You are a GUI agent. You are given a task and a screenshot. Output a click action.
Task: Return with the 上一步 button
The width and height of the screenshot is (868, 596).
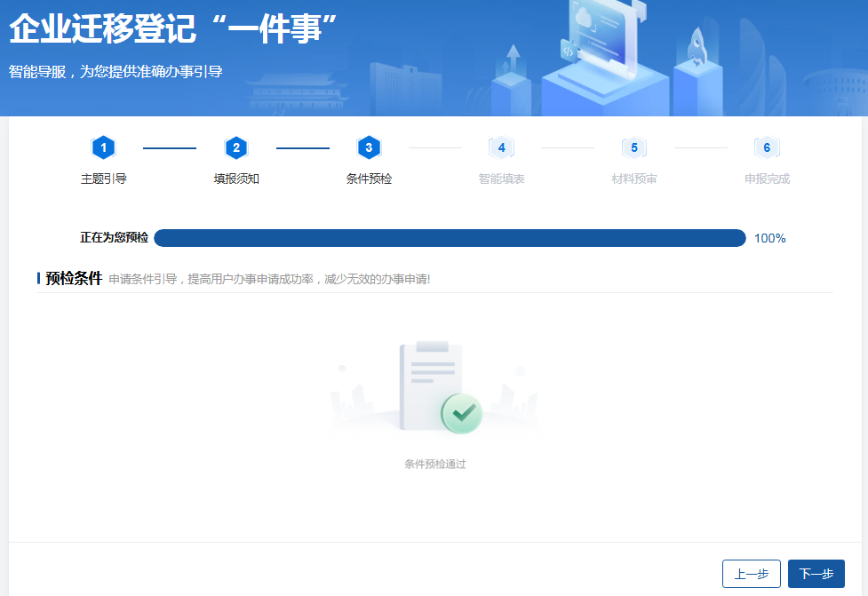click(751, 574)
